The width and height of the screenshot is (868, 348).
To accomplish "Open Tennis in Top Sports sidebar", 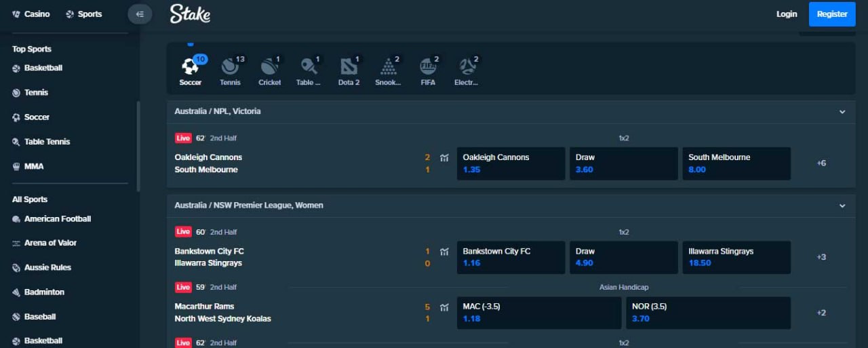I will tap(31, 92).
